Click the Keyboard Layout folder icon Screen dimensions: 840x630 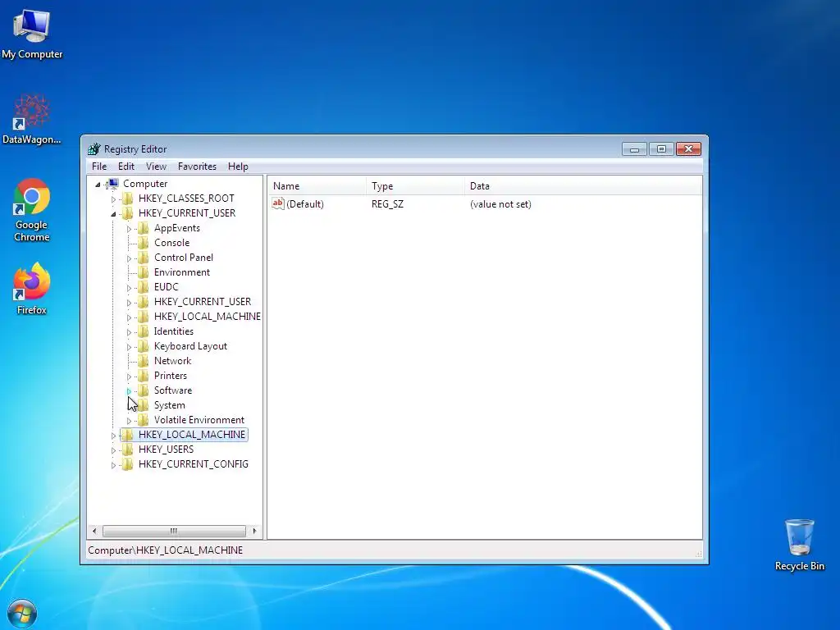coord(143,346)
